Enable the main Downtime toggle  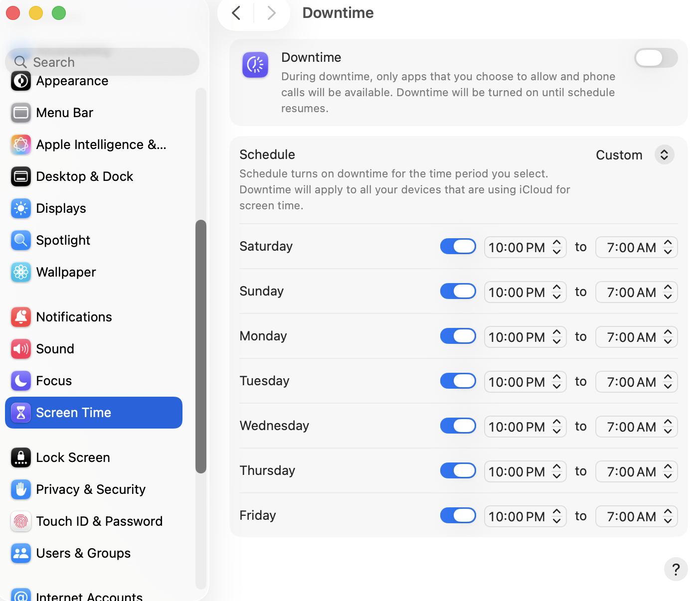[x=655, y=58]
